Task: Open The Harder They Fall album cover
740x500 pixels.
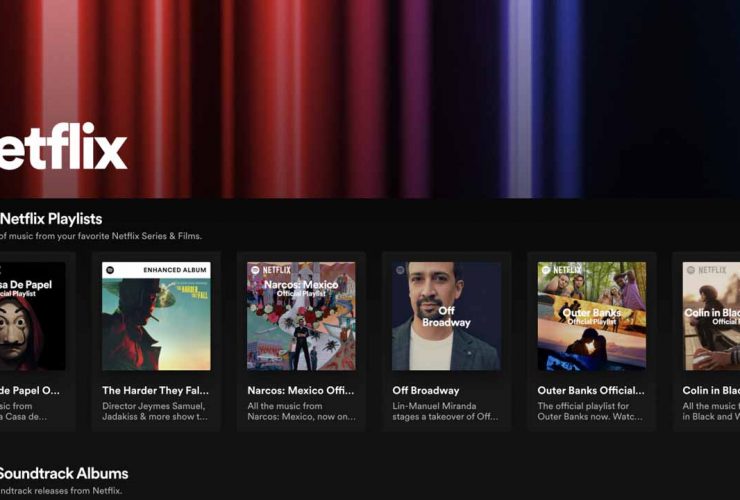Action: pos(156,316)
